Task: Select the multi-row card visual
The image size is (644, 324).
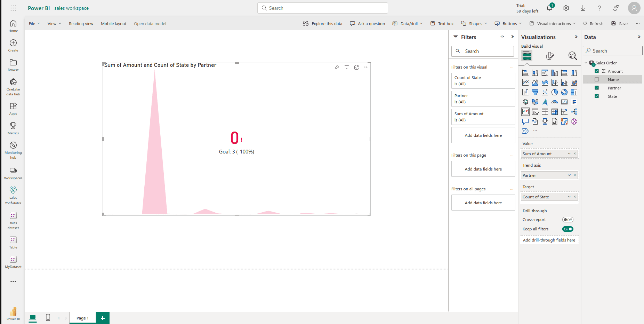Action: coord(574,102)
